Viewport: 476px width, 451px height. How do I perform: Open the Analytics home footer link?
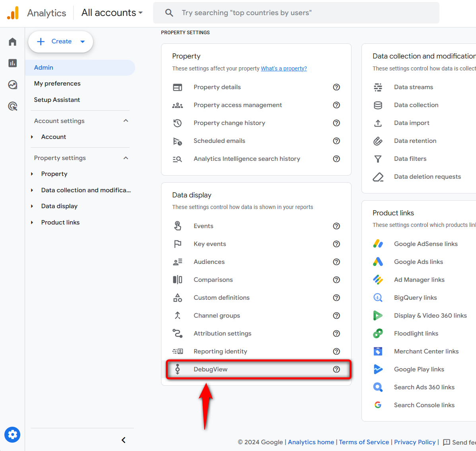(x=311, y=442)
